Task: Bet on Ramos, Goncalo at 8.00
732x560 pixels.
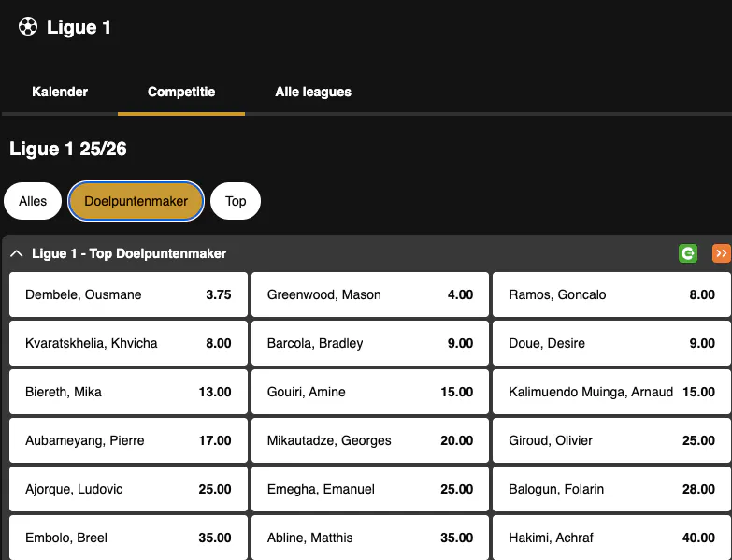Action: pyautogui.click(x=612, y=294)
